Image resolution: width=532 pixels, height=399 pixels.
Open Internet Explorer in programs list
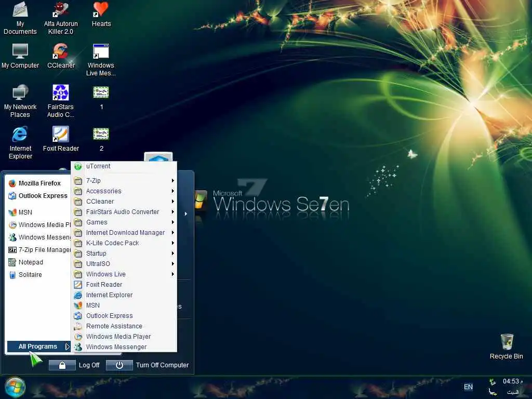(x=124, y=295)
